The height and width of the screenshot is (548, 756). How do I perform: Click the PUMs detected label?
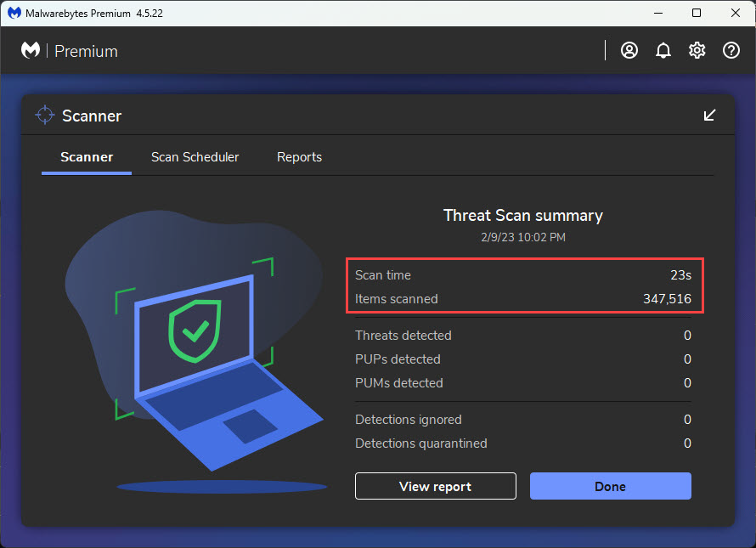(398, 383)
